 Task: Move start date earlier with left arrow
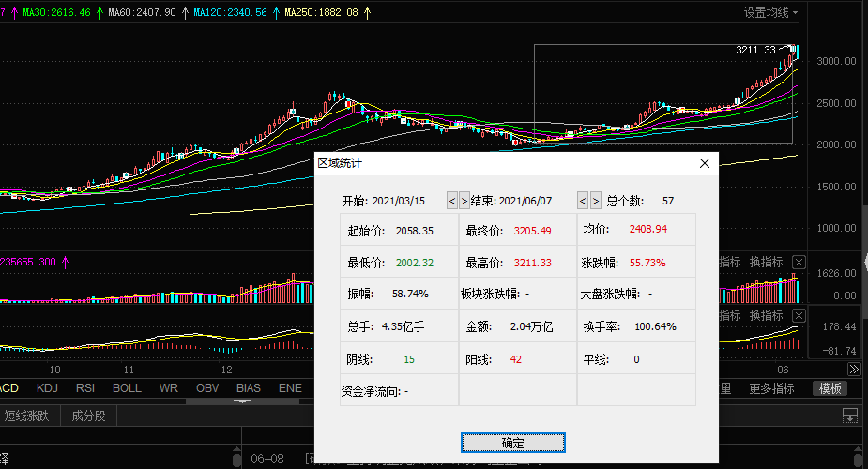(x=452, y=201)
